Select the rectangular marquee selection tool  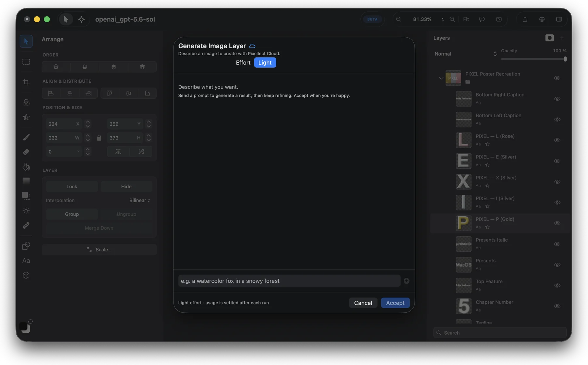click(x=26, y=62)
